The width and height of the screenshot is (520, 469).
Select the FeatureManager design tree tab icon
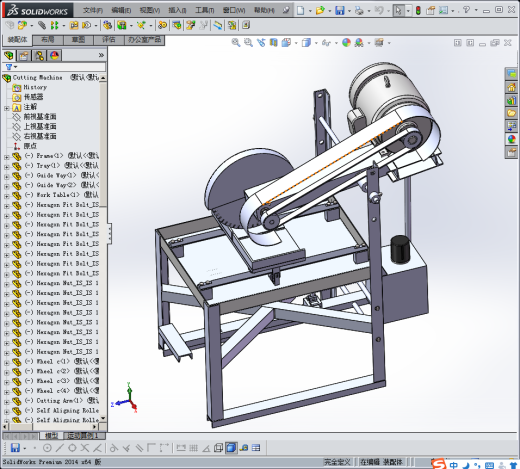point(9,55)
